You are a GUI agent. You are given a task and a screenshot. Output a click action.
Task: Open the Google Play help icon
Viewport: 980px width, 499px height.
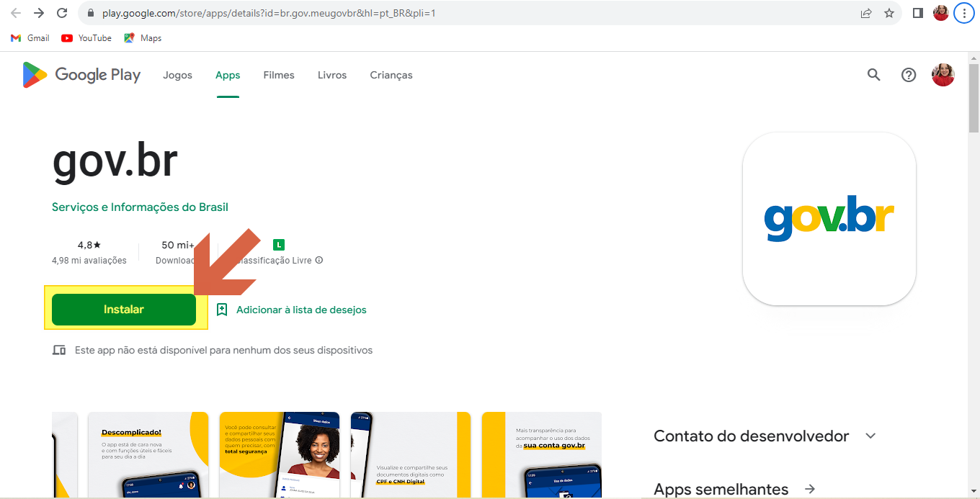[909, 75]
